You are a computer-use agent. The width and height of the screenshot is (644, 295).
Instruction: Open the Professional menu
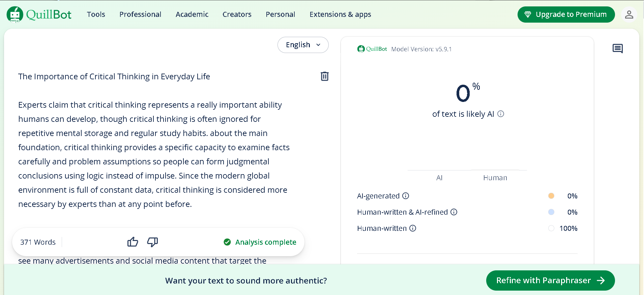click(140, 15)
